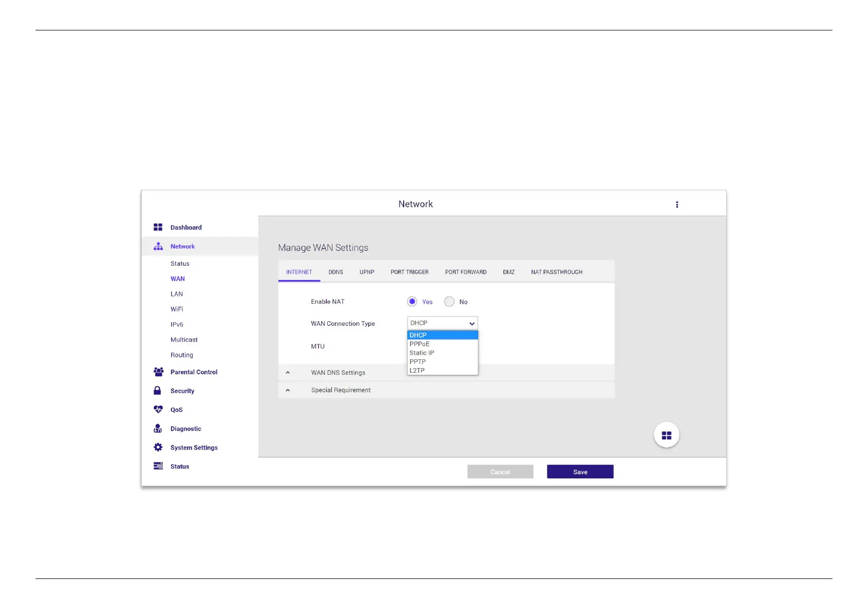This screenshot has width=868, height=614.
Task: Switch to the NAT PASSTHROUGH tab
Action: tap(557, 272)
